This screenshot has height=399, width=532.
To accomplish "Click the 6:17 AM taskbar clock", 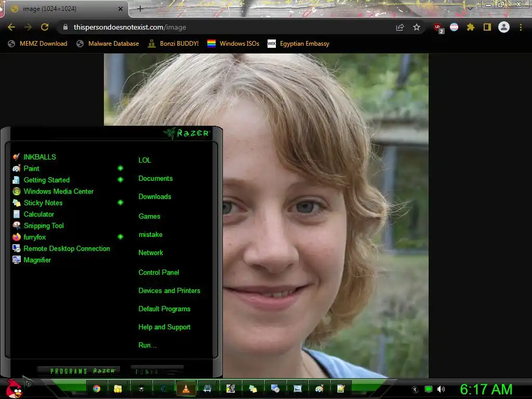I will tap(486, 390).
